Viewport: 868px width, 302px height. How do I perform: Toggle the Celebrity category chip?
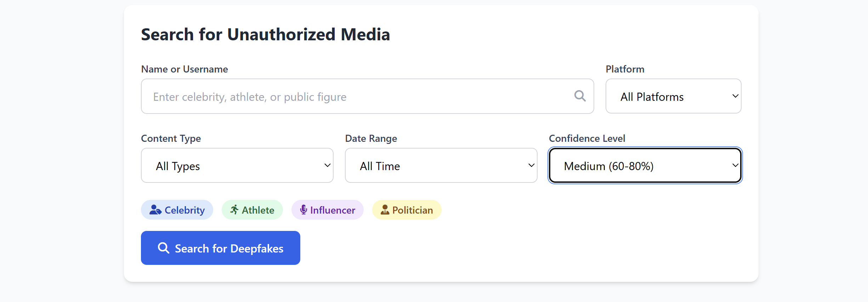(x=177, y=210)
